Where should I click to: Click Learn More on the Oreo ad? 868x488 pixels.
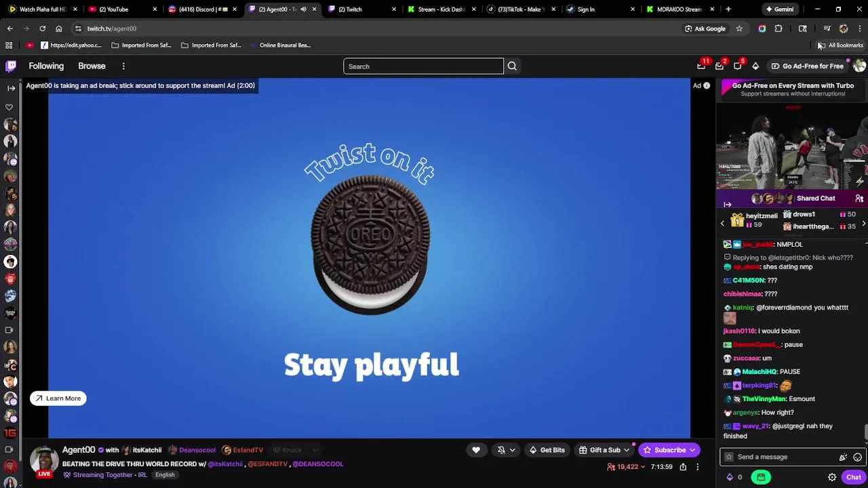(x=58, y=399)
